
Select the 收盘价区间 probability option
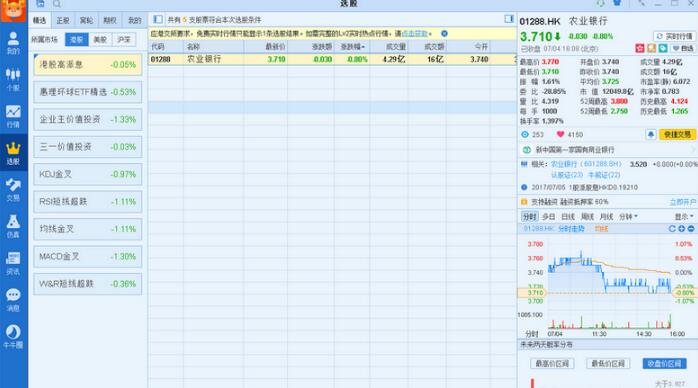coord(664,364)
